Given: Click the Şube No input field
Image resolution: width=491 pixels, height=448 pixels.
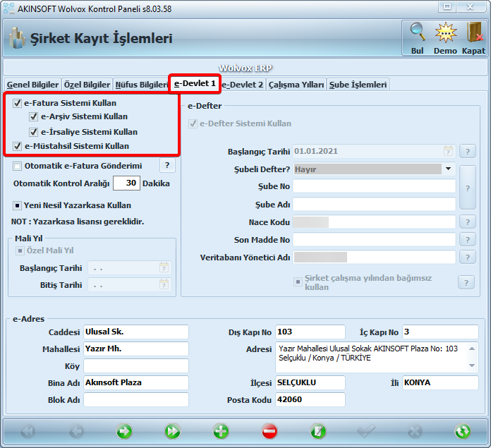Looking at the screenshot, I should (374, 186).
